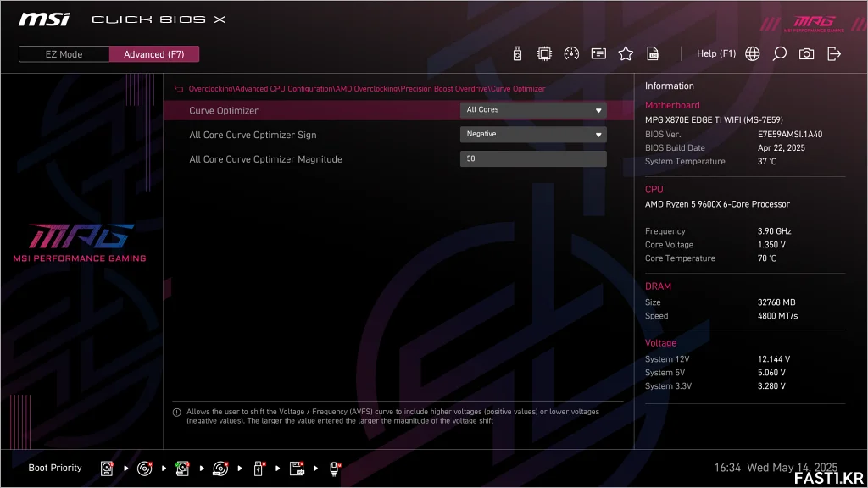Change language with the globe icon
Viewport: 868px width, 488px height.
(x=753, y=53)
